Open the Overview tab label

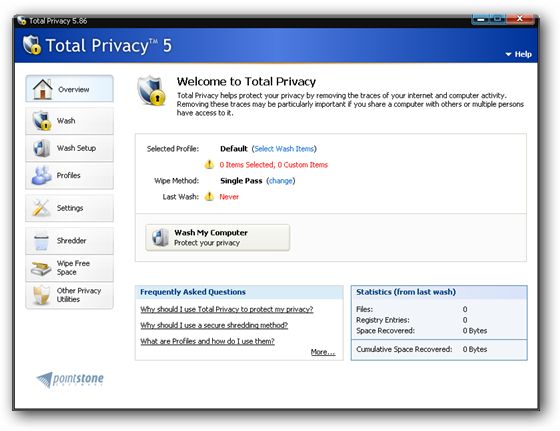74,89
